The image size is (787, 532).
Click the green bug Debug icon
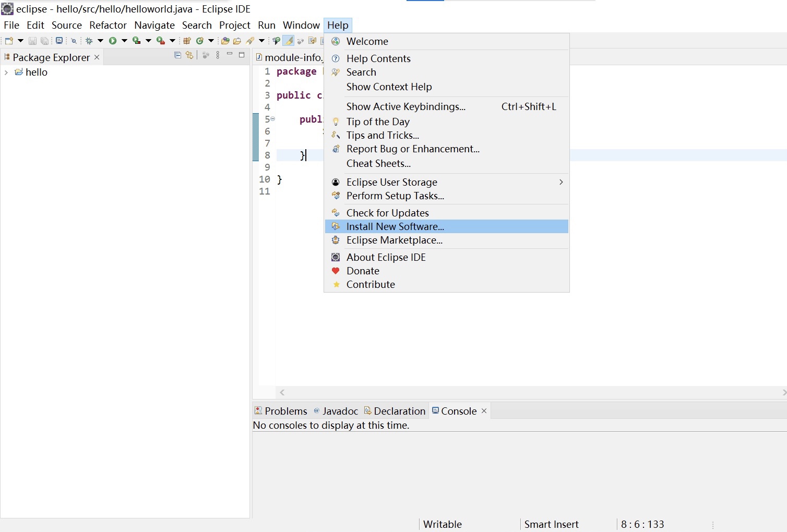tap(89, 41)
